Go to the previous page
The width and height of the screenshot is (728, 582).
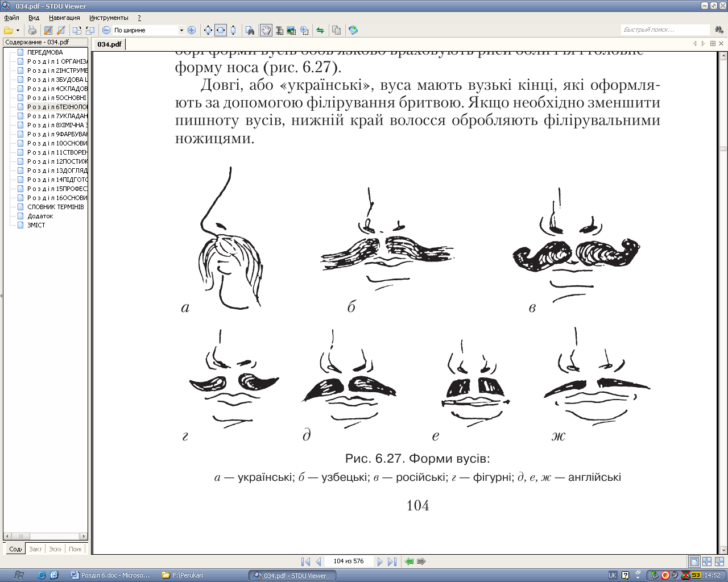point(318,562)
